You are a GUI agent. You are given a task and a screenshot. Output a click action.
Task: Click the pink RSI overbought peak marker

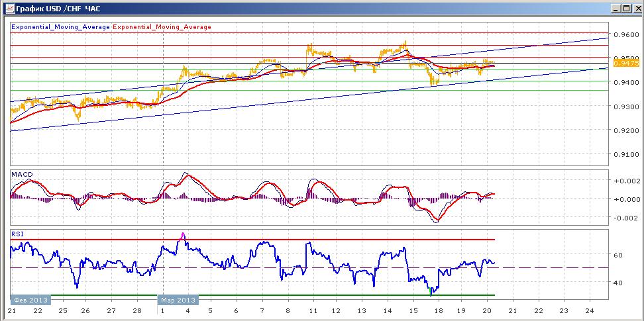click(183, 236)
